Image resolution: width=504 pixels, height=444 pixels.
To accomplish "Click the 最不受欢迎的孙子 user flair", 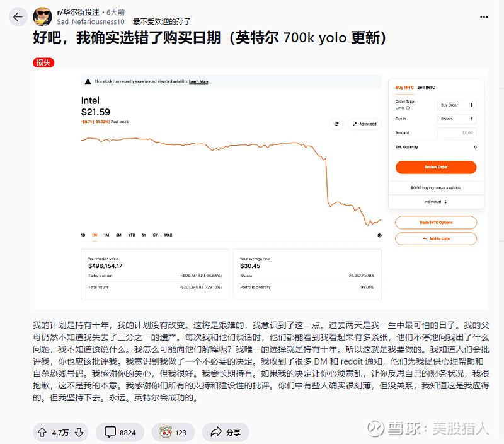I will point(162,21).
